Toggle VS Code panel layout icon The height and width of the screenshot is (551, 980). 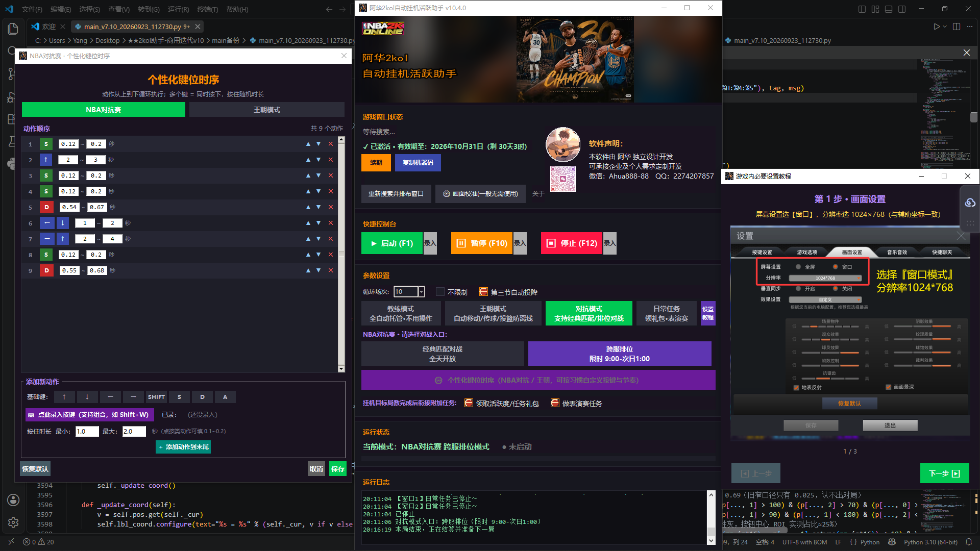click(x=889, y=9)
